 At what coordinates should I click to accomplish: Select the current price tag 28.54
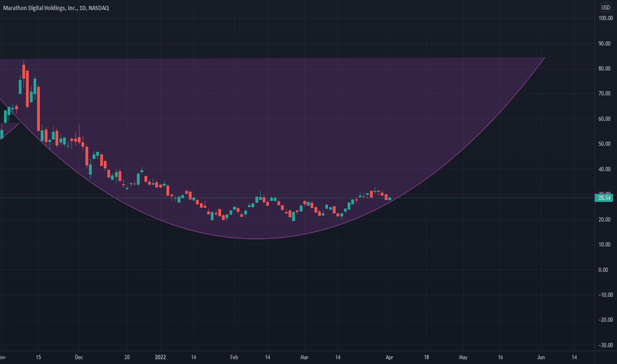pyautogui.click(x=604, y=197)
